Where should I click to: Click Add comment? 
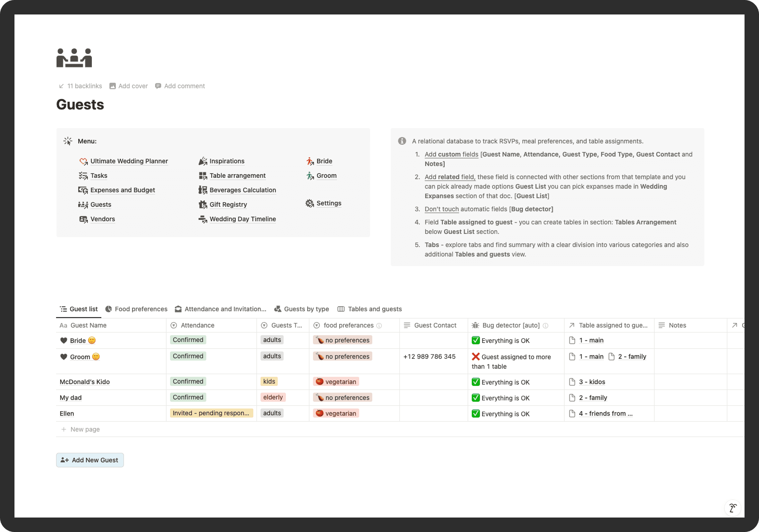pos(180,86)
